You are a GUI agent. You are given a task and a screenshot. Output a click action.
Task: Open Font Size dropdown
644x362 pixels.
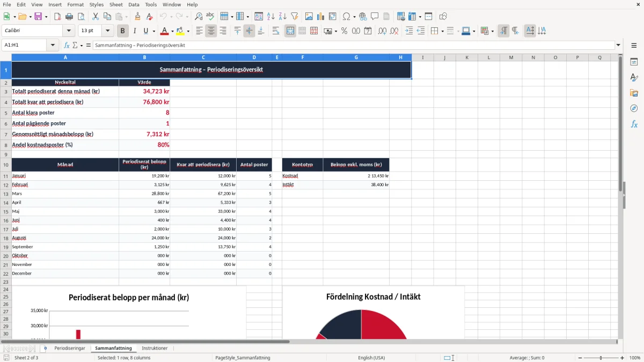[x=107, y=31]
